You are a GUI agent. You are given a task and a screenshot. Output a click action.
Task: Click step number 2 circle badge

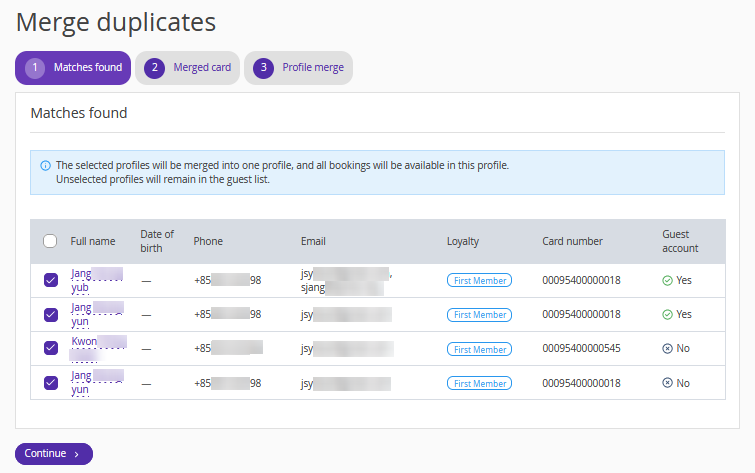click(154, 68)
